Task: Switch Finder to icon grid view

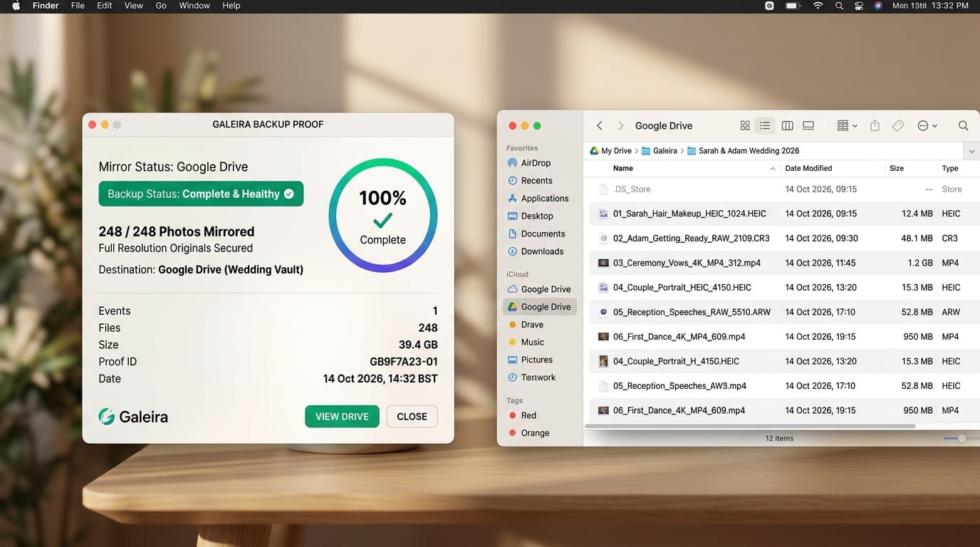Action: point(745,125)
